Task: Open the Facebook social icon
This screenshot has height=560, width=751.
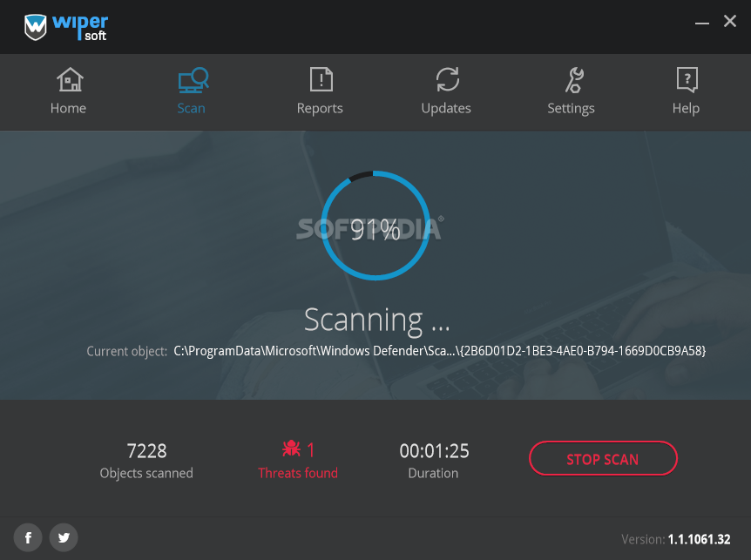Action: pyautogui.click(x=28, y=537)
